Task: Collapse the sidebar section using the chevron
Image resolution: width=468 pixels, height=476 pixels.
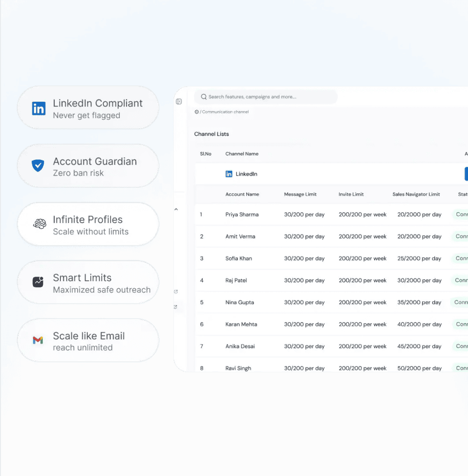Action: [176, 210]
